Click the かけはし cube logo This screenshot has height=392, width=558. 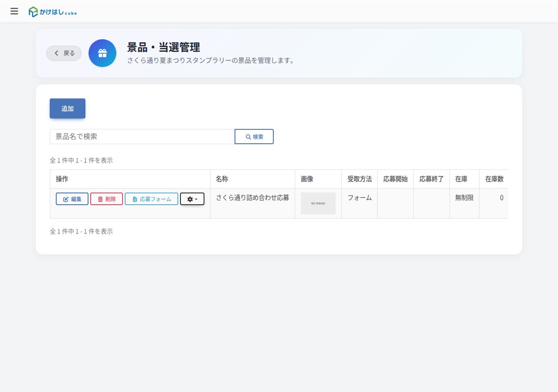[x=53, y=12]
